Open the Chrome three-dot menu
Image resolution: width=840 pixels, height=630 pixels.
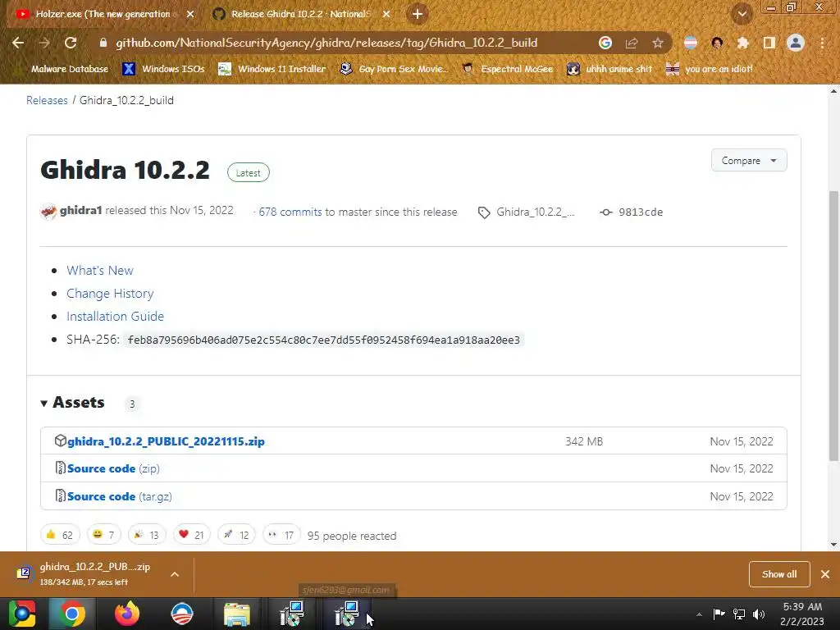click(x=822, y=43)
